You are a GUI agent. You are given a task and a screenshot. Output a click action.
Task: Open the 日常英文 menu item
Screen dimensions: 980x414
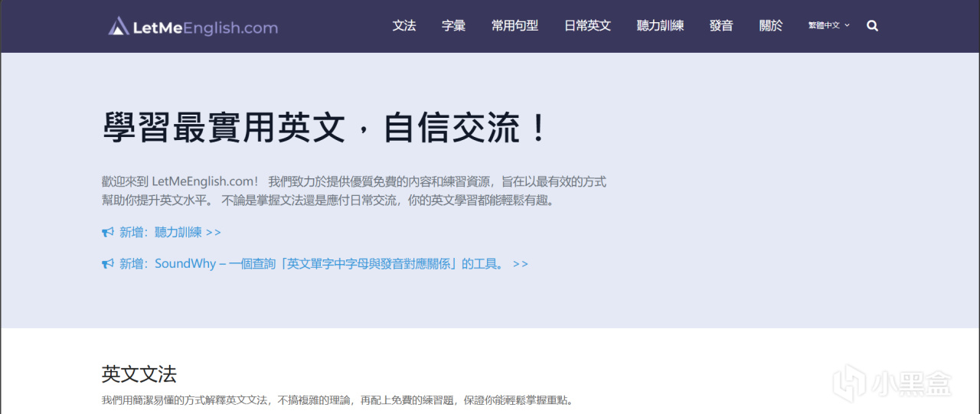pyautogui.click(x=588, y=26)
